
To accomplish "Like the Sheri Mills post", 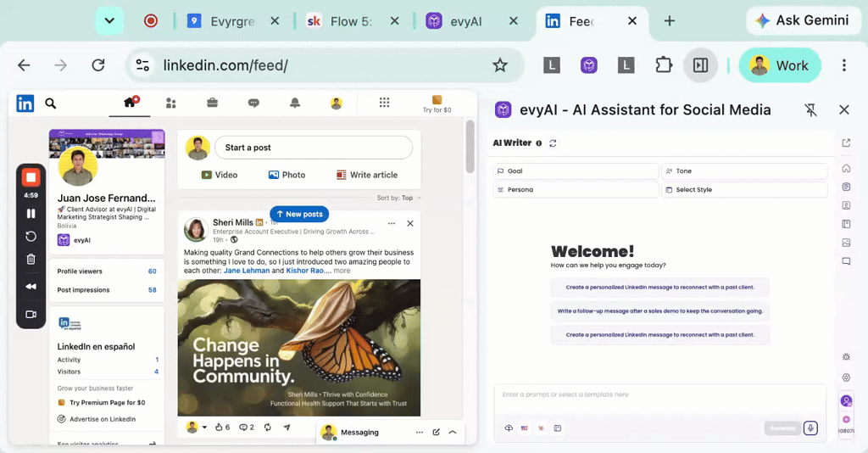I will [x=222, y=427].
